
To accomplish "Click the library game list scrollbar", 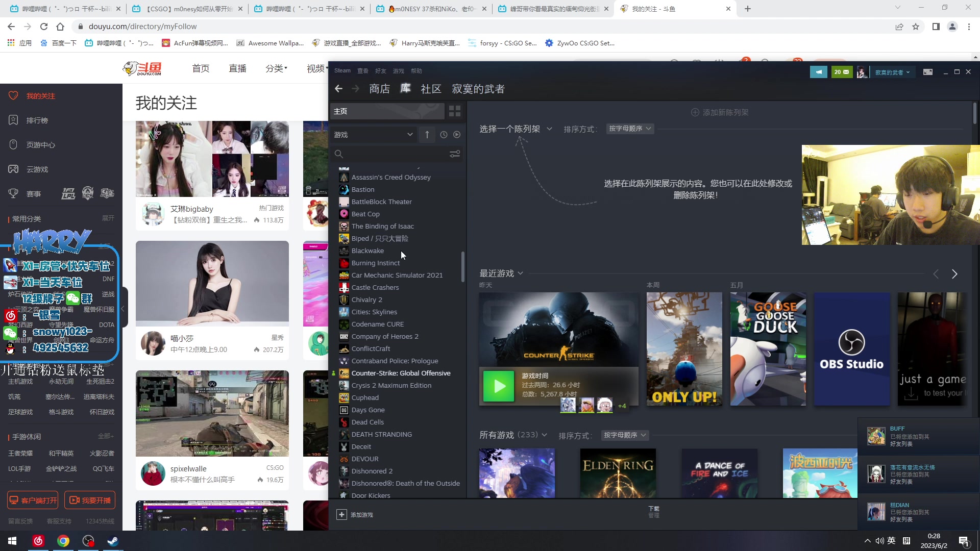I will pyautogui.click(x=463, y=266).
